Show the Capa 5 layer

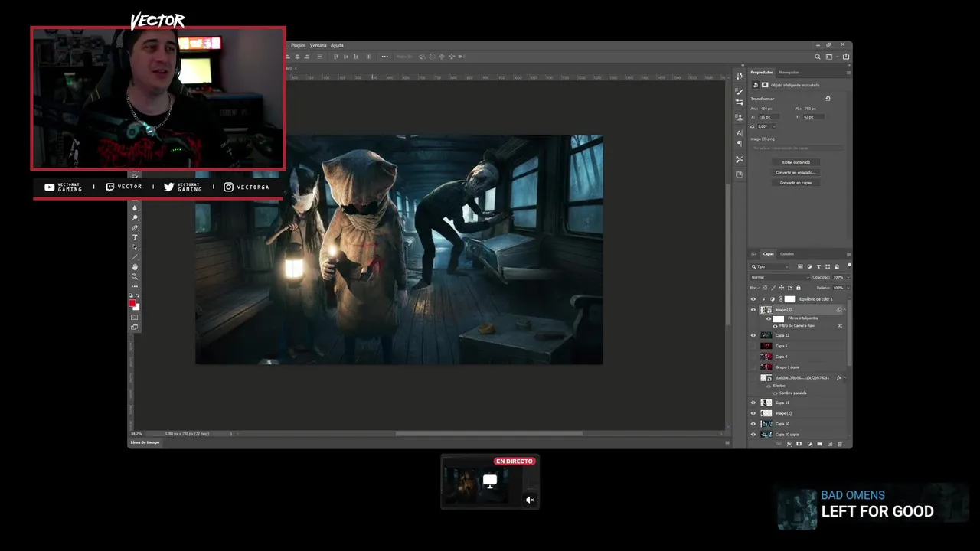[x=753, y=346]
